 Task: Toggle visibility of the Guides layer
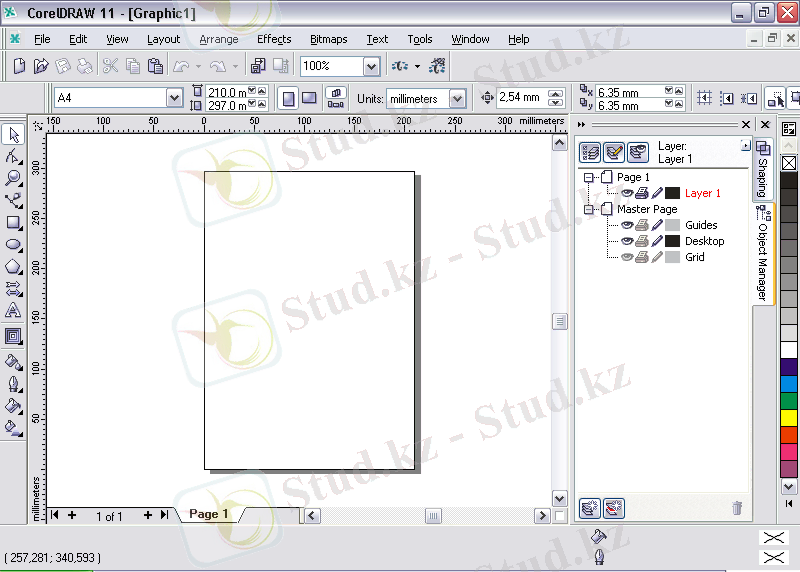[627, 225]
